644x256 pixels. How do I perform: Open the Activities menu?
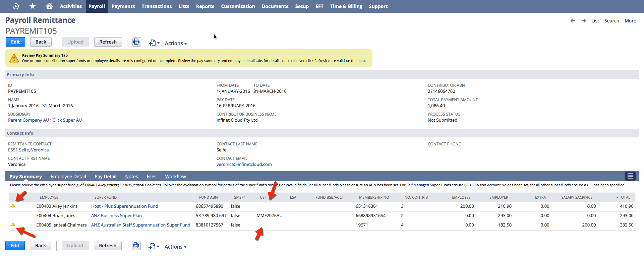(71, 6)
